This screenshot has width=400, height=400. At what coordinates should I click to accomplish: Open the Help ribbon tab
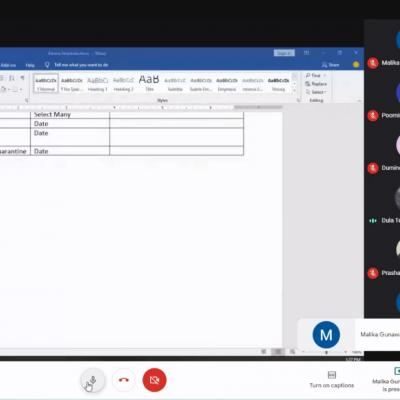[x=30, y=65]
